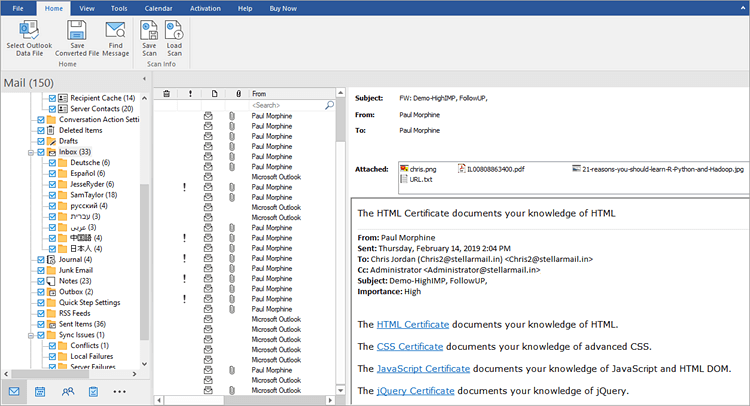The height and width of the screenshot is (406, 750).
Task: Click the Load Scan icon
Action: pyautogui.click(x=174, y=30)
